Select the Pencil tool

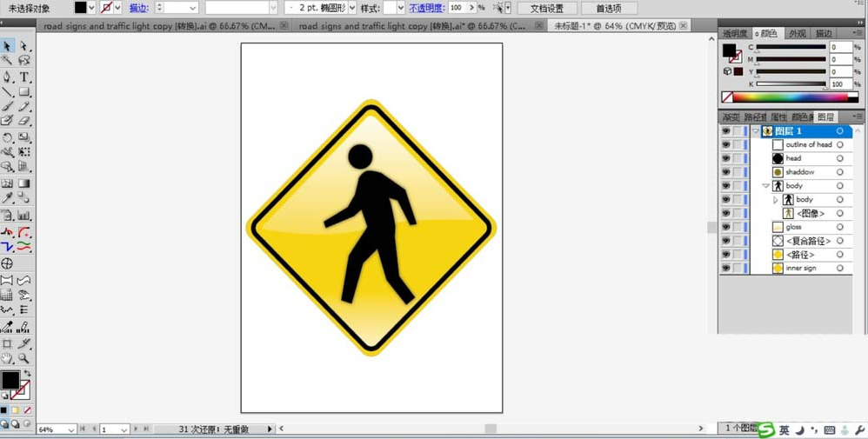pos(23,106)
